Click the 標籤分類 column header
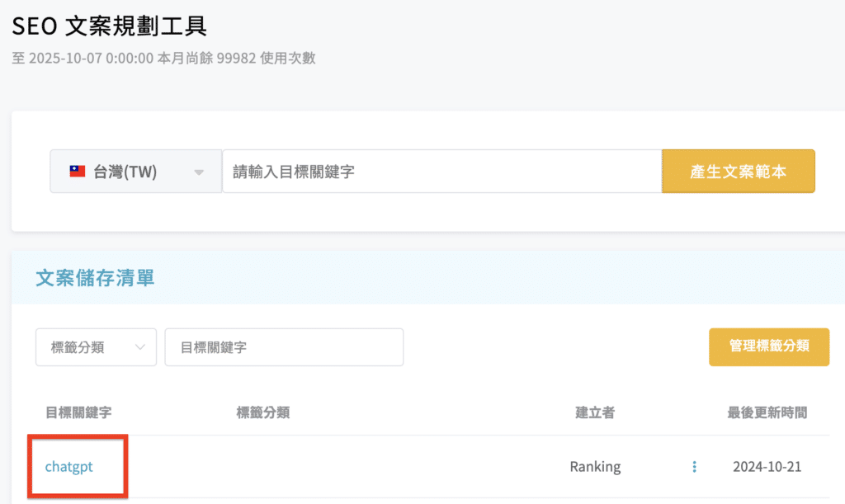 [x=262, y=412]
